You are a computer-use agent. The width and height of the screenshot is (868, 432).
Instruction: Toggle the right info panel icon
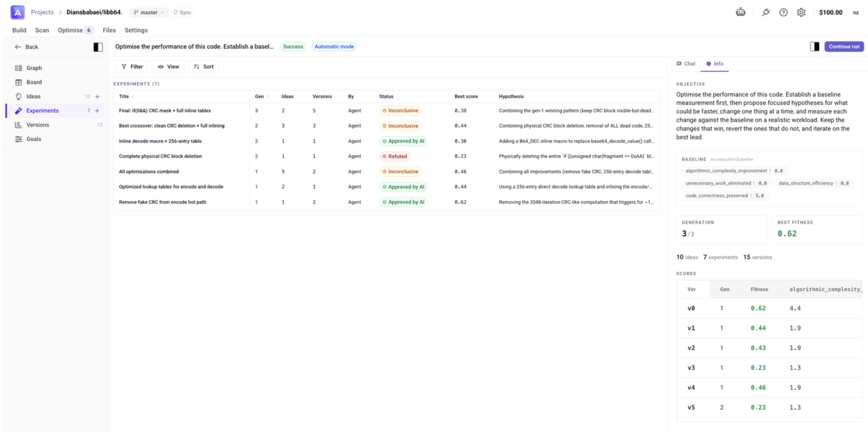click(x=815, y=46)
